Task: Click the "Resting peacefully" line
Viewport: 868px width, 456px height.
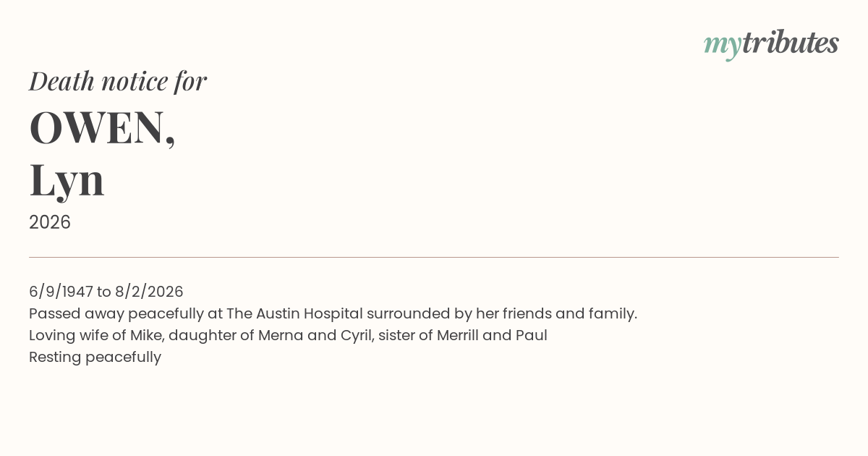Action: (x=95, y=357)
